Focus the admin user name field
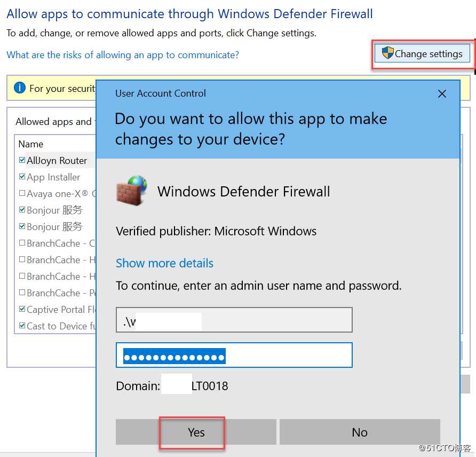 click(234, 320)
